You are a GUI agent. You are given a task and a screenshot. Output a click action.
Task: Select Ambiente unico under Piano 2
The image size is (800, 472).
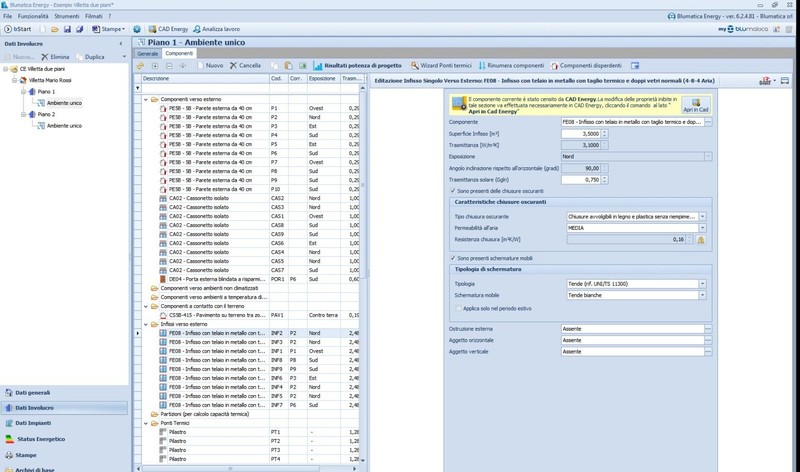click(x=64, y=126)
